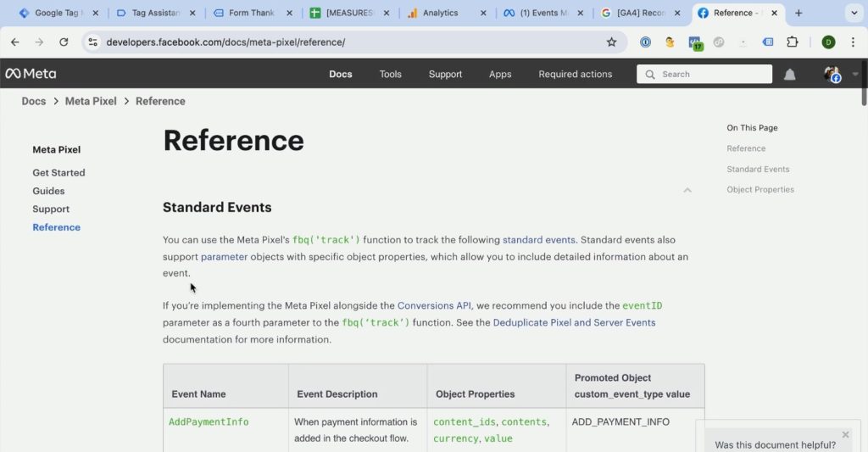Open Required actions in header
This screenshot has width=868, height=452.
[576, 75]
